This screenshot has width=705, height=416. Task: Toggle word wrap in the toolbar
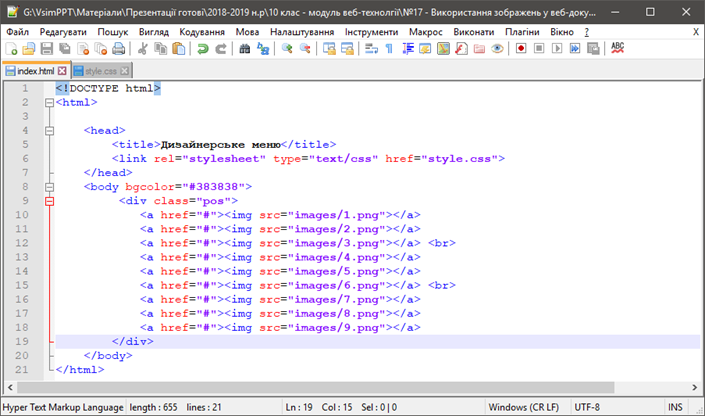(371, 49)
